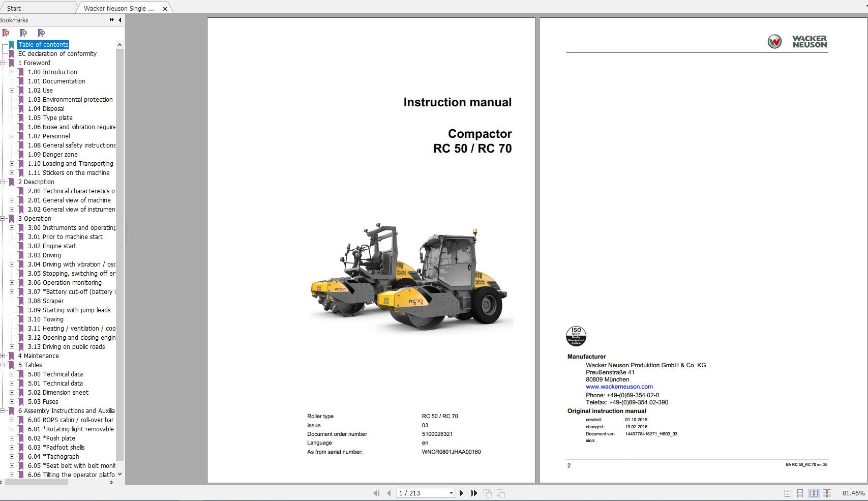This screenshot has height=501, width=868.
Task: Click the serial number WNCR0801JHAA00160
Action: 451,452
